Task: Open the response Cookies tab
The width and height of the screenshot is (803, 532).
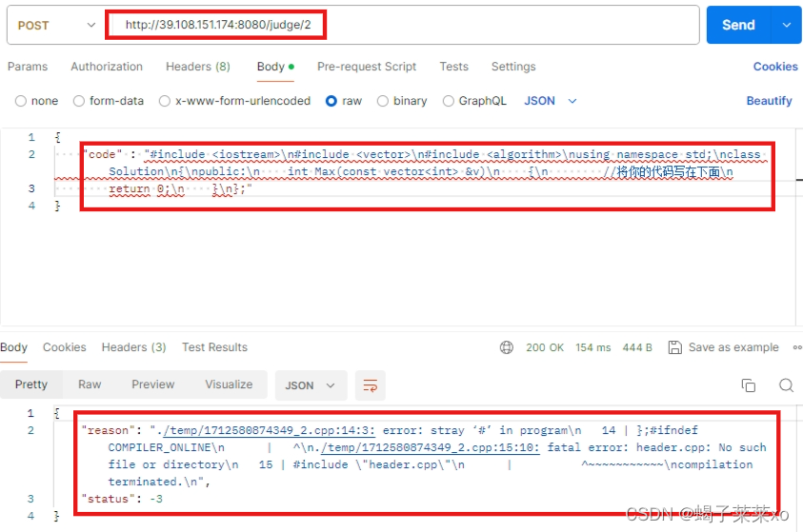Action: [x=65, y=347]
